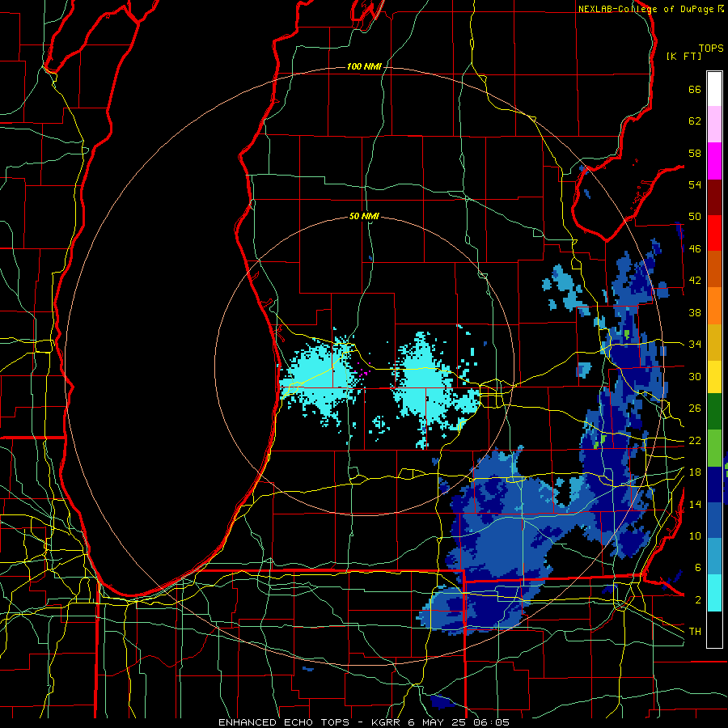The height and width of the screenshot is (728, 728).
Task: Click the dark green 26 kft legend swatch
Action: (x=714, y=412)
